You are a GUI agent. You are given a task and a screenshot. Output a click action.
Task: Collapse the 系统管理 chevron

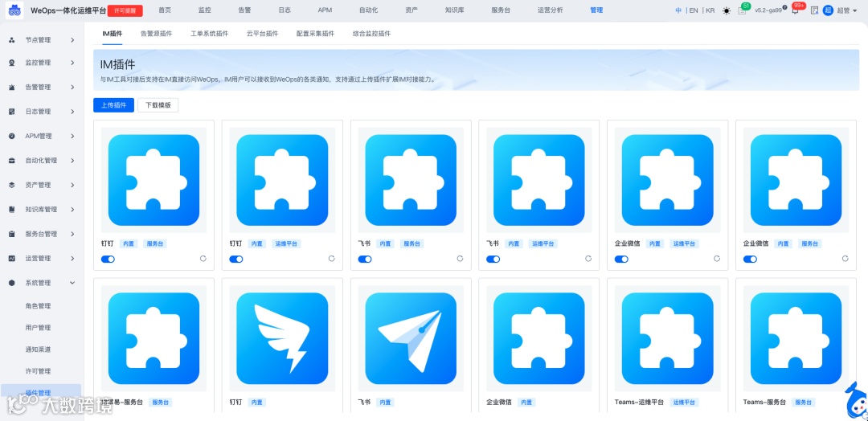coord(72,283)
